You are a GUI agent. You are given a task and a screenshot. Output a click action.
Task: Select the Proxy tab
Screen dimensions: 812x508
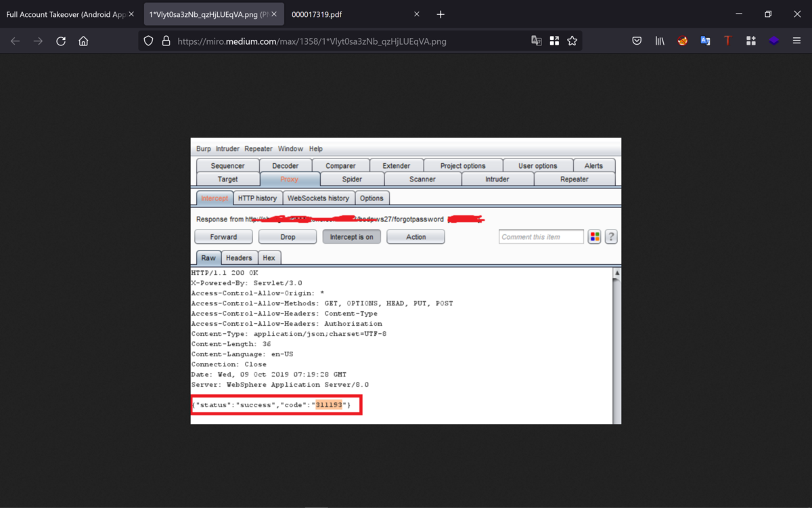click(x=290, y=179)
